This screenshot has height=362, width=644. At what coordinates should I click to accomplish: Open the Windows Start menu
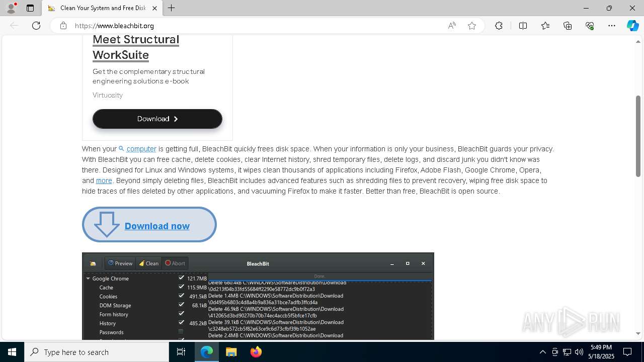click(x=12, y=352)
